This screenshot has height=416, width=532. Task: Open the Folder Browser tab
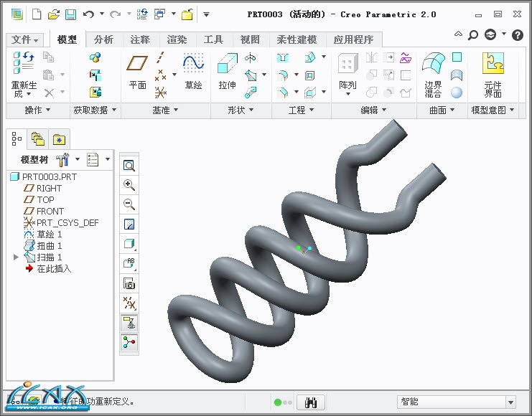click(x=38, y=139)
